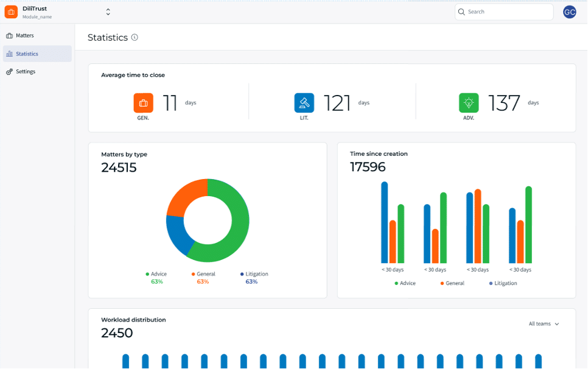Viewport: 588px width, 369px height.
Task: Click the orange DiliTrust briefcase logo
Action: 11,12
